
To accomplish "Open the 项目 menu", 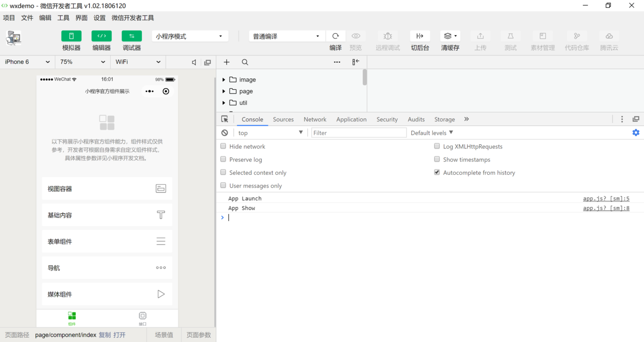I will [x=9, y=18].
